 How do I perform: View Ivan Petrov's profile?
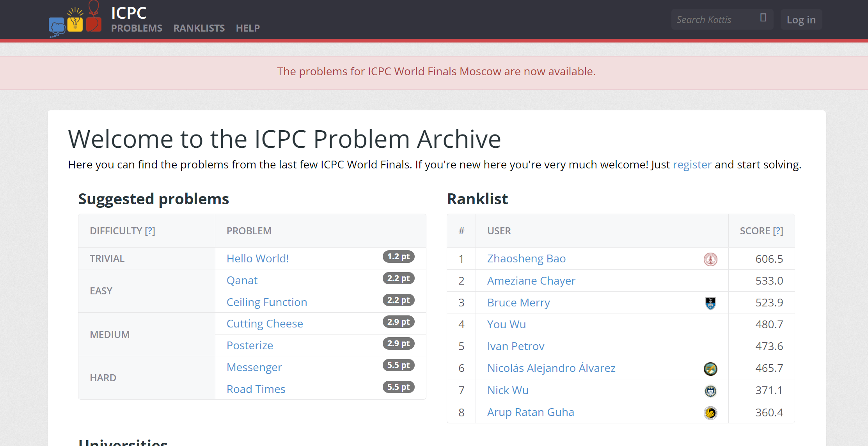coord(516,346)
